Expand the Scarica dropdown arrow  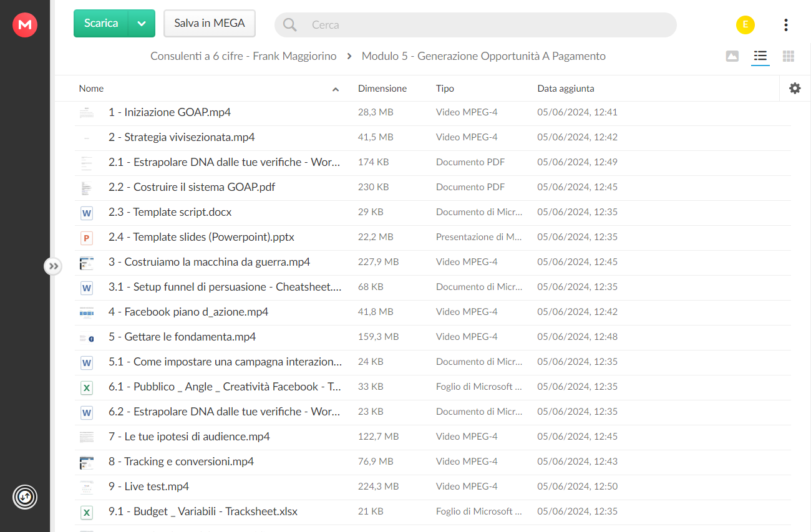pyautogui.click(x=142, y=24)
